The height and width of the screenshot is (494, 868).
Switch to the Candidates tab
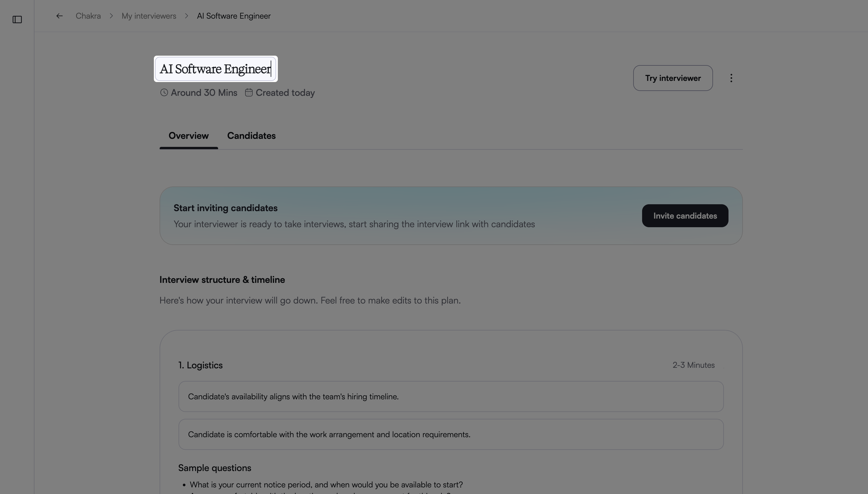pos(251,136)
